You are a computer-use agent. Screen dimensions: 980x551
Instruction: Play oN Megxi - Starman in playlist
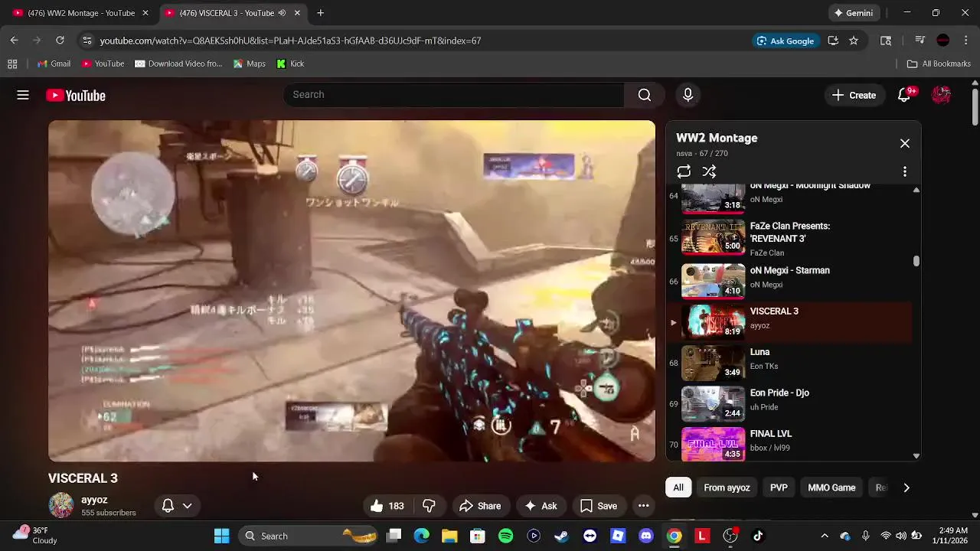(x=789, y=281)
